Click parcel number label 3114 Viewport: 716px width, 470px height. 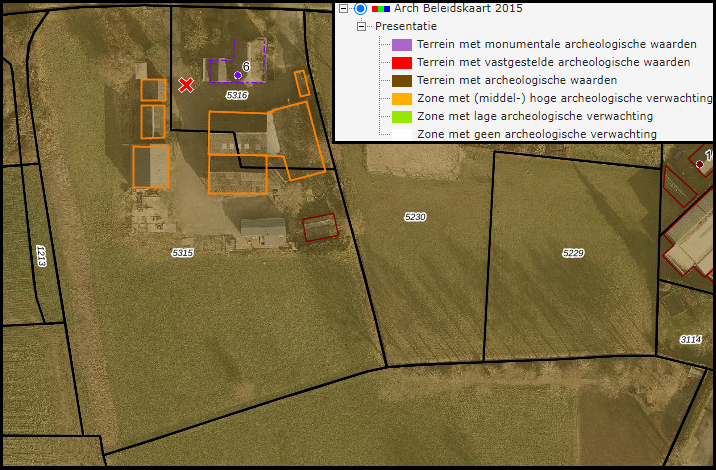(x=690, y=340)
